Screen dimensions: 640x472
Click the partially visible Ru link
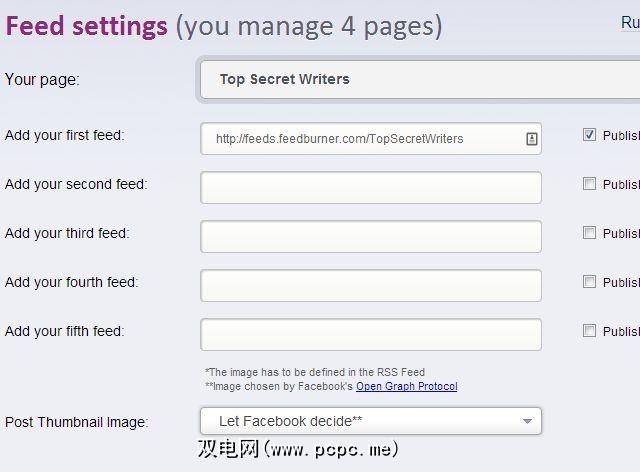(x=630, y=23)
